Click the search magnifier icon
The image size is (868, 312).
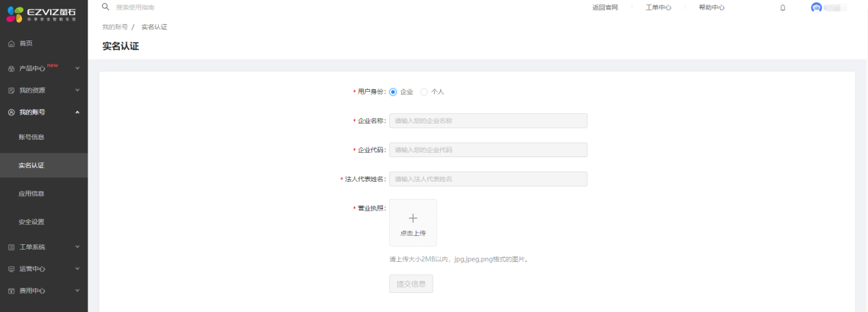(x=106, y=7)
